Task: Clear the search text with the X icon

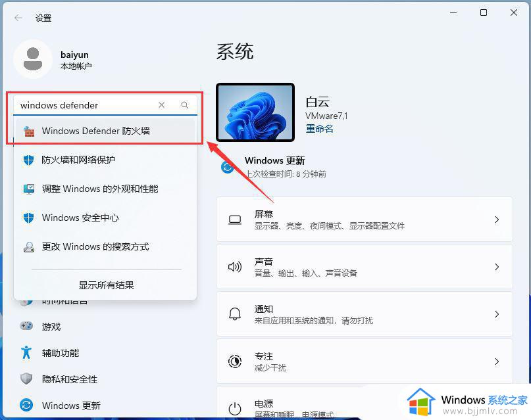Action: 161,105
